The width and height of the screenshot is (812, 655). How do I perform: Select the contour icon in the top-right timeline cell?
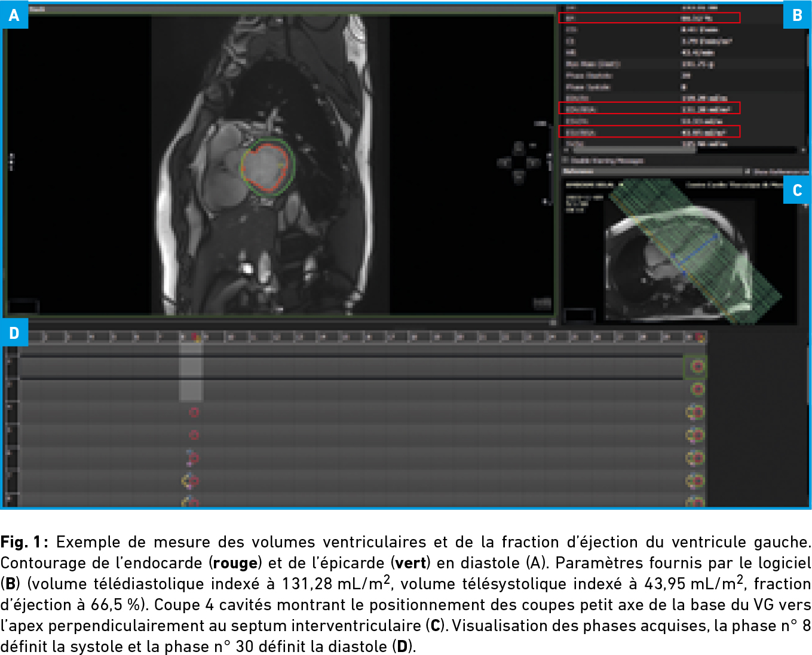coord(697,366)
